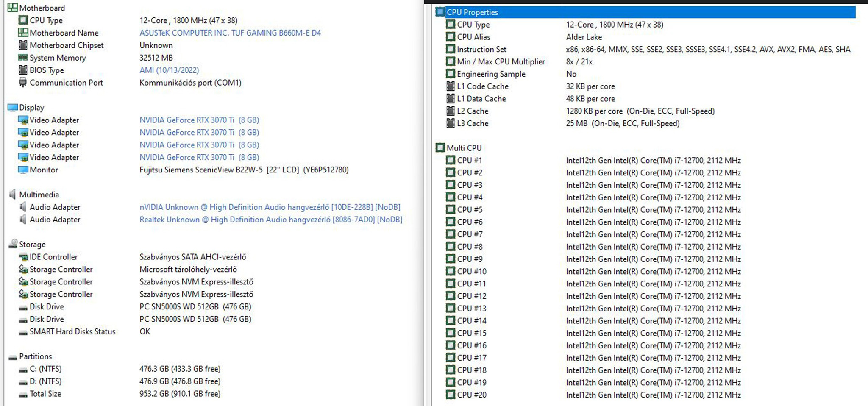Click the L1 Data Cache label
Viewport: 868px width, 406px height.
pos(481,98)
